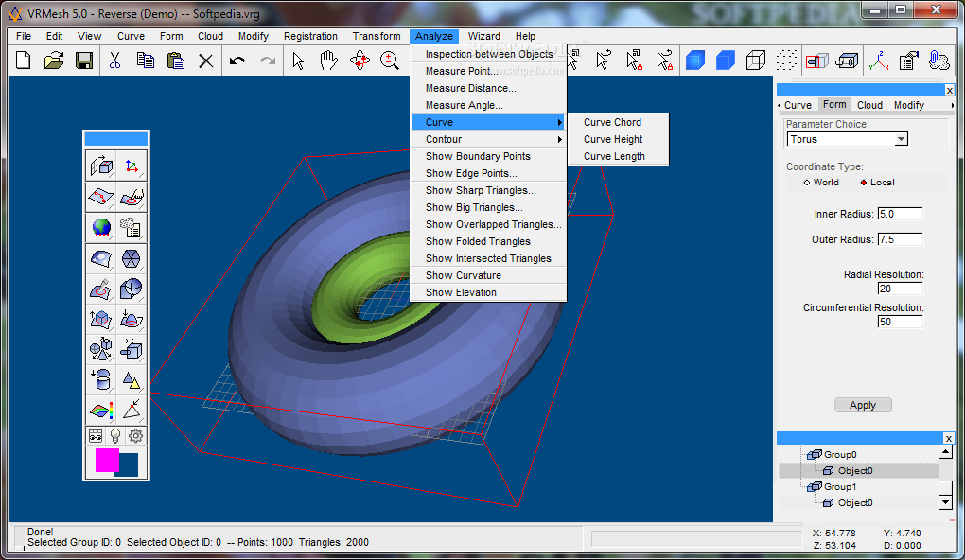The image size is (965, 560).
Task: Switch to dotted points display mode
Action: tap(786, 61)
